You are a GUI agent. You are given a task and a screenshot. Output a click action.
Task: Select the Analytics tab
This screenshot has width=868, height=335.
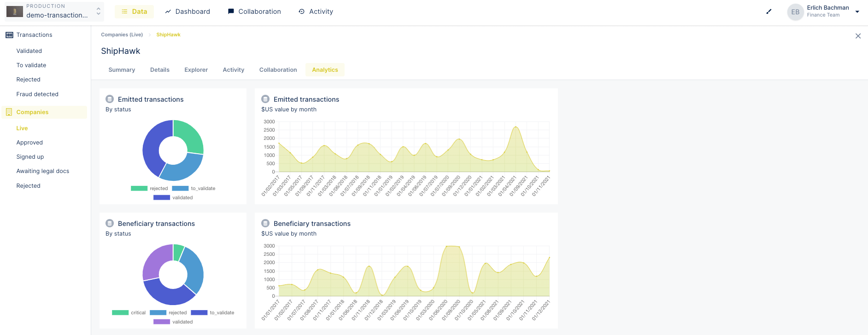[x=325, y=70]
